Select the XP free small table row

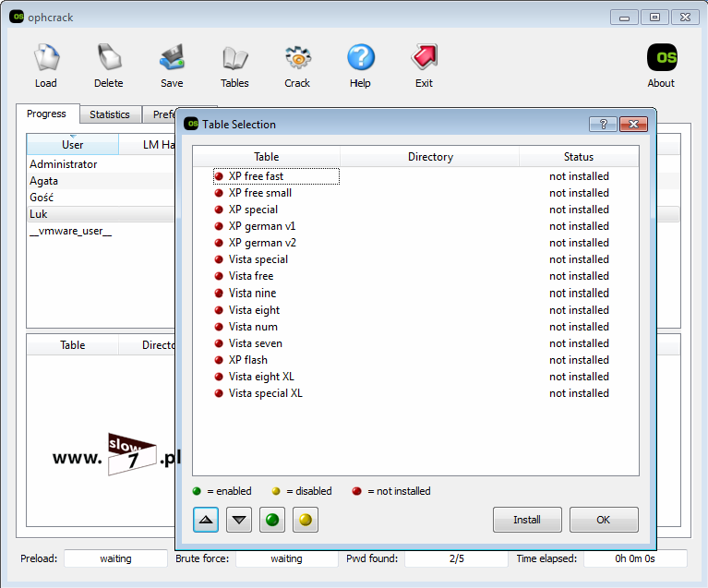(416, 193)
